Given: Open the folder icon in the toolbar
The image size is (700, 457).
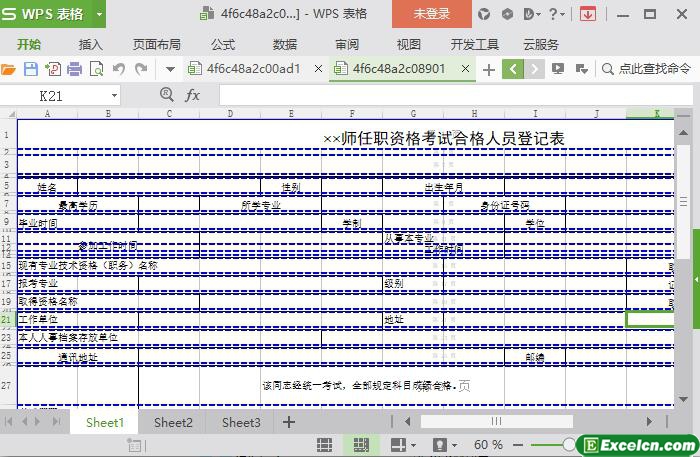Looking at the screenshot, I should click(8, 69).
